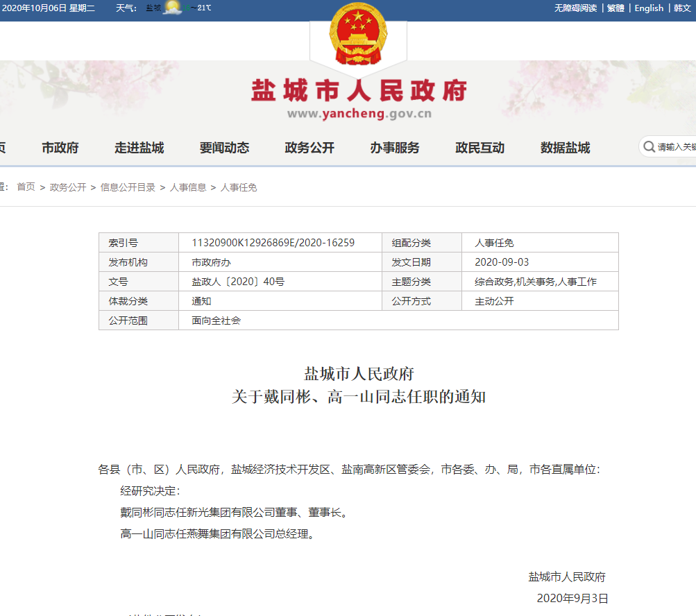Open the 要闻动态 menu
The image size is (696, 616).
pos(225,147)
